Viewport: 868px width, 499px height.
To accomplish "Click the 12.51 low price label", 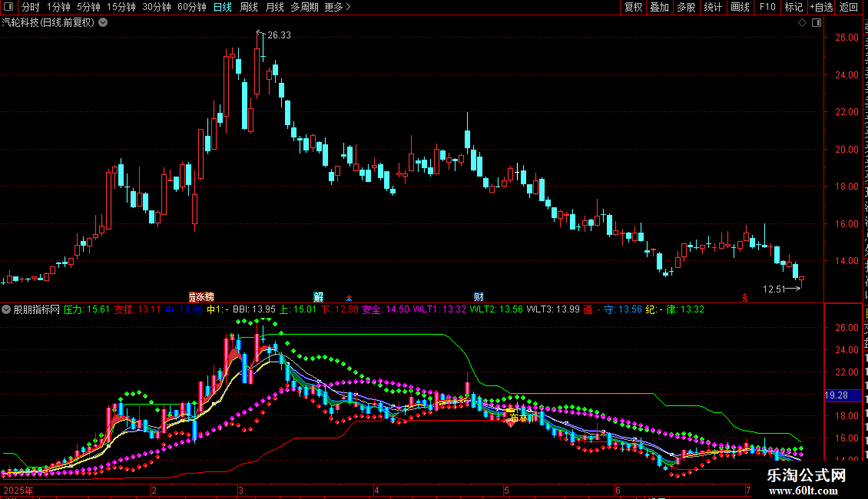I will click(x=774, y=289).
